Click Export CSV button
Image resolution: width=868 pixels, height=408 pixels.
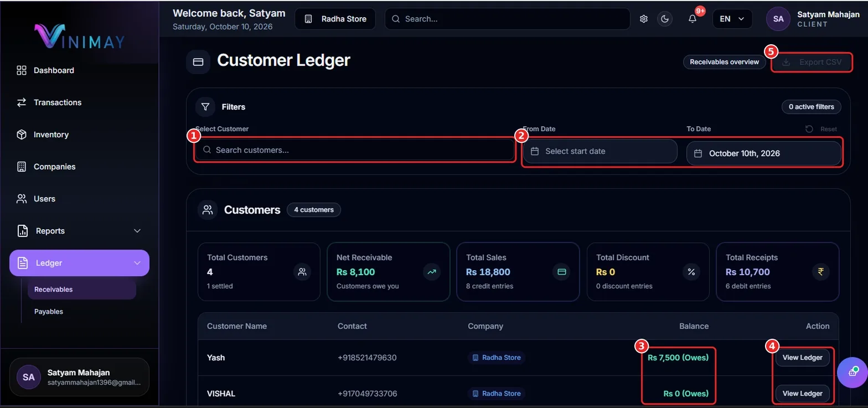(x=812, y=63)
